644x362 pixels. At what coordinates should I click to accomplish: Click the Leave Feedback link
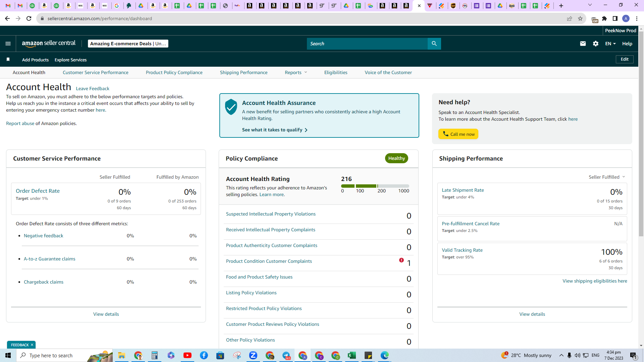[x=93, y=88]
